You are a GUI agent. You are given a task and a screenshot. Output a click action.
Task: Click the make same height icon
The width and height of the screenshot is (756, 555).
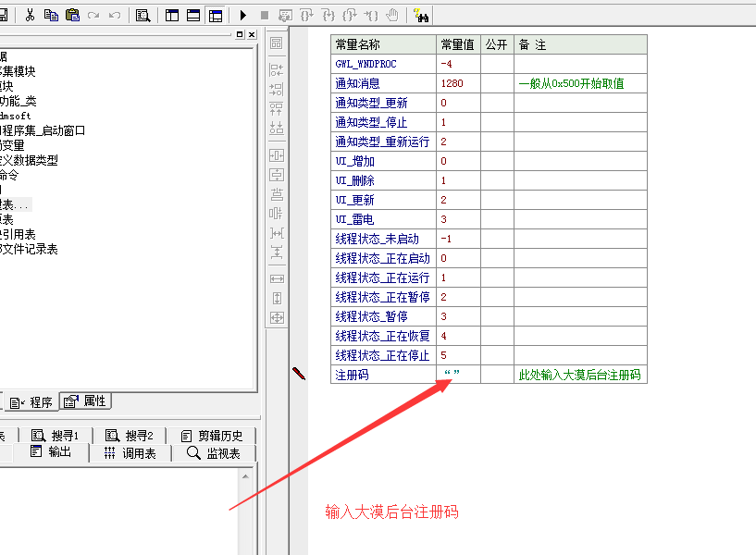pos(277,298)
